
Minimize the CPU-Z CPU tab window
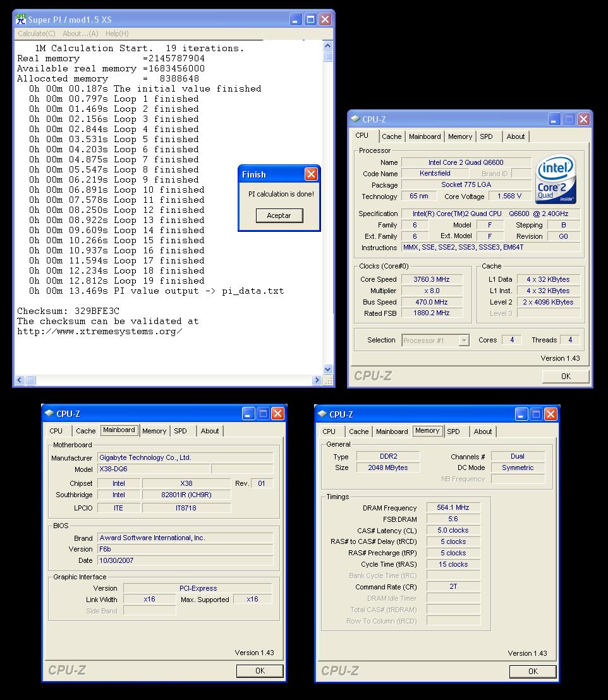pos(554,119)
